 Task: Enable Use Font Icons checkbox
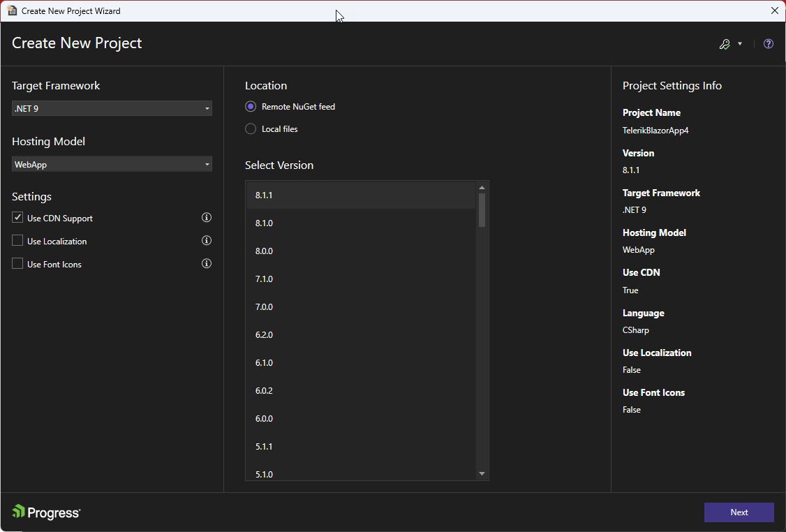pyautogui.click(x=17, y=264)
